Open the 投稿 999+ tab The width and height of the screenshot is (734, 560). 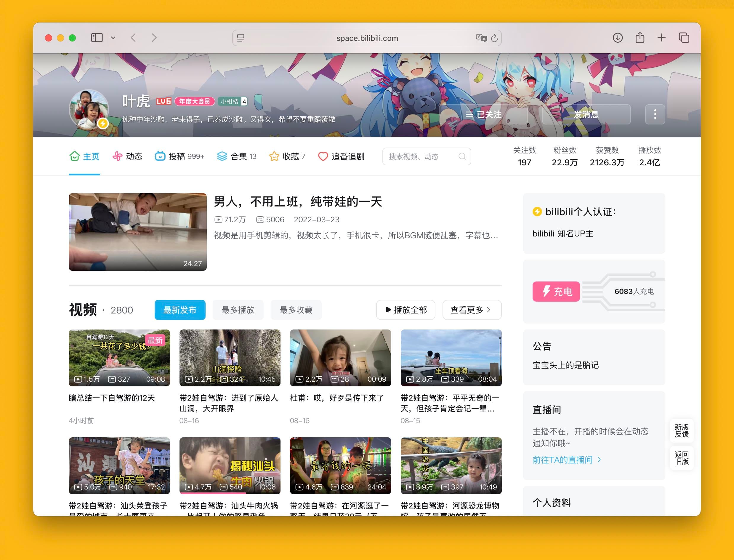tap(180, 156)
